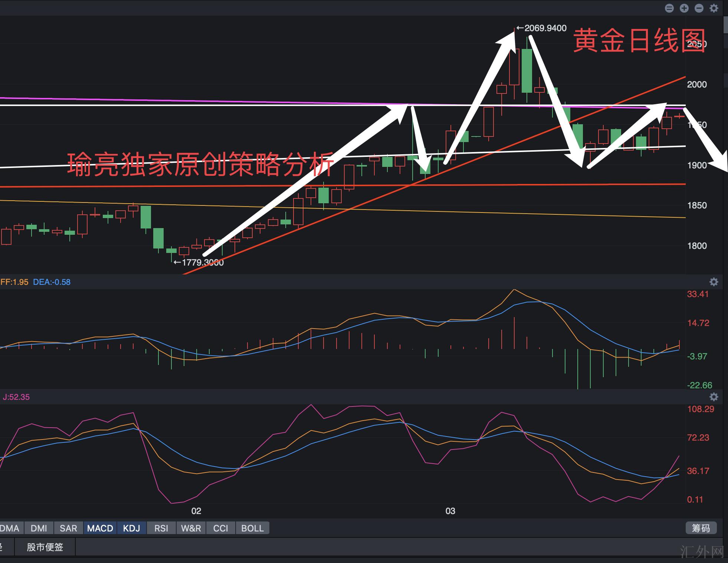
Task: Zoom out with the minus circle icon
Action: point(699,8)
